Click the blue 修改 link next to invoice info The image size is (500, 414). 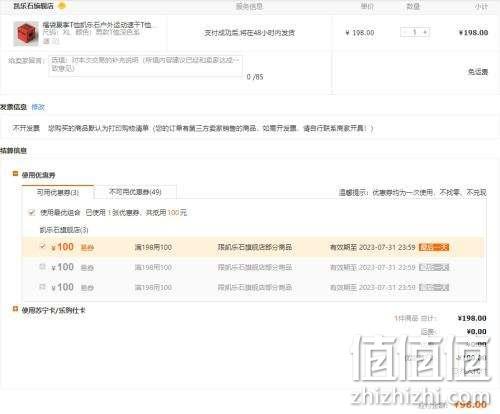[38, 107]
